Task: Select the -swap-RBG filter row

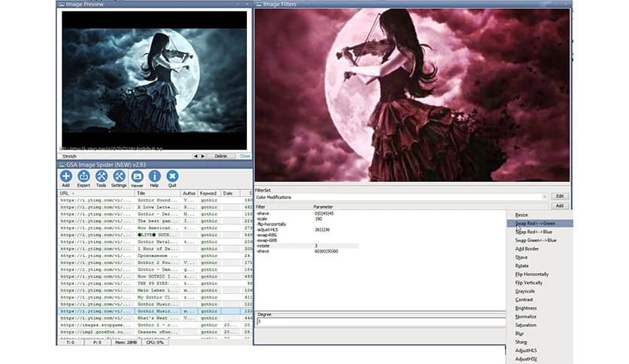Action: click(x=307, y=235)
